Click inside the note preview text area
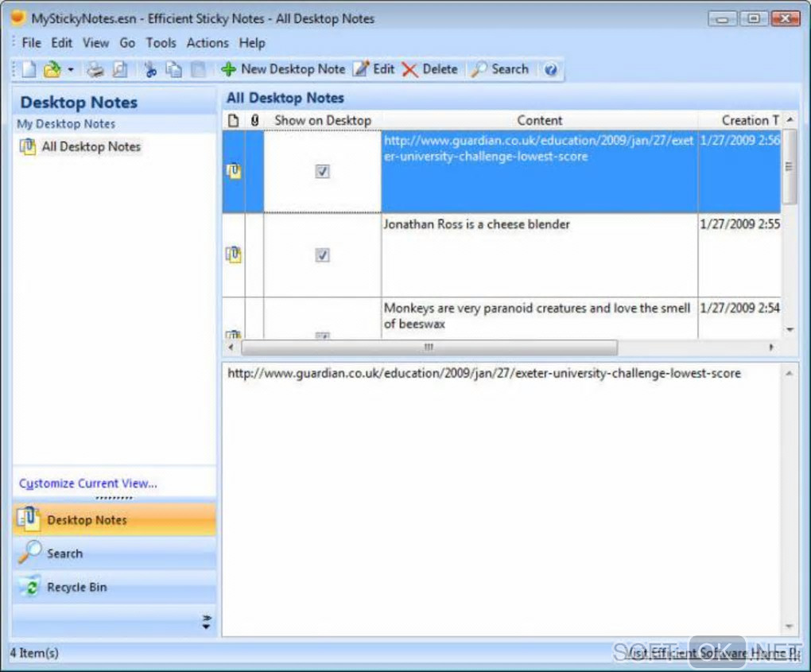This screenshot has width=811, height=672. tap(502, 499)
